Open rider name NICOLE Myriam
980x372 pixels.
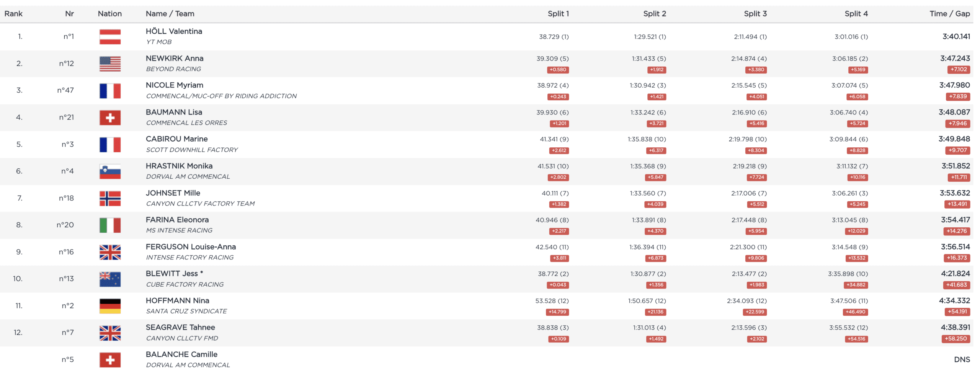tap(174, 85)
